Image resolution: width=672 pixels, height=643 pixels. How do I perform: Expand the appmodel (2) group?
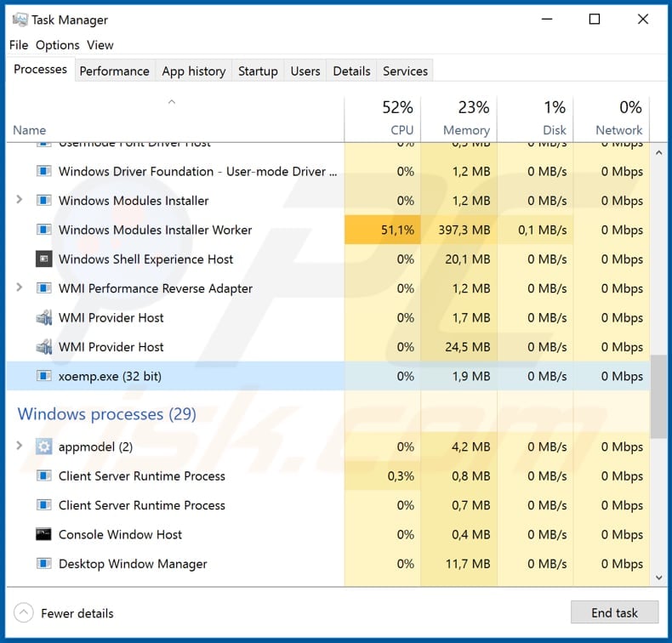coord(20,446)
